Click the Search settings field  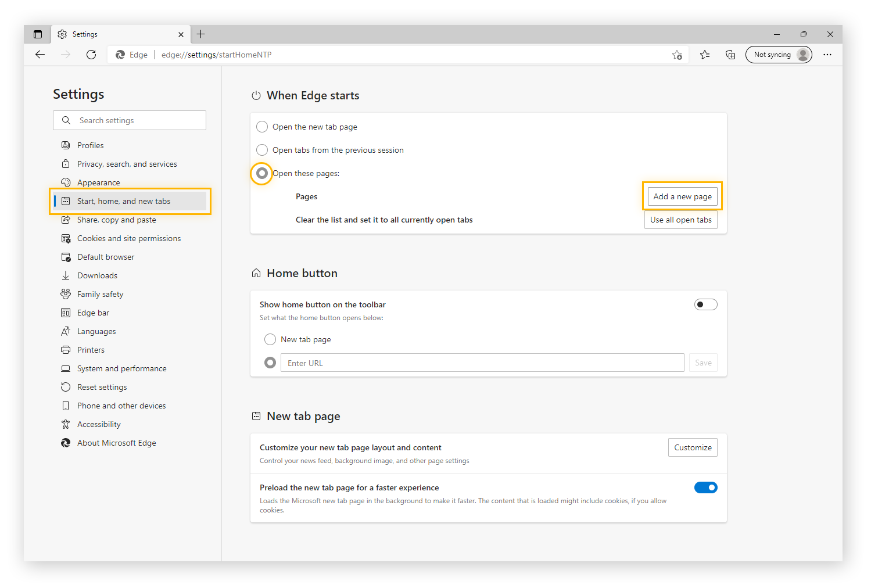pyautogui.click(x=130, y=120)
